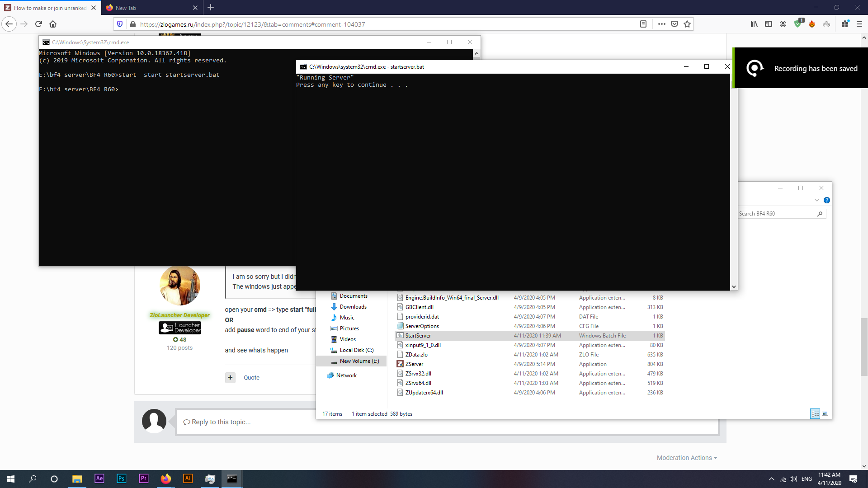Reload the page in Firefox

[38, 24]
